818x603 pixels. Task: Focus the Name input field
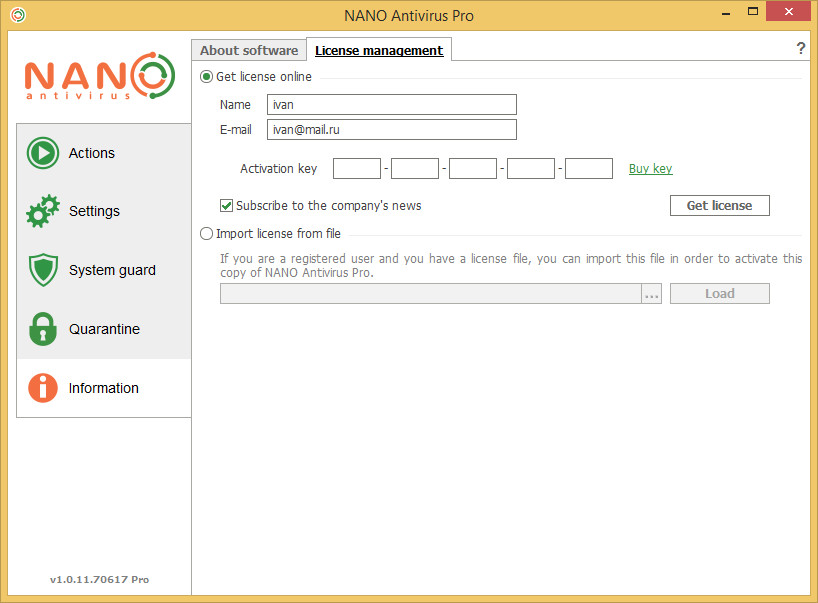[392, 104]
